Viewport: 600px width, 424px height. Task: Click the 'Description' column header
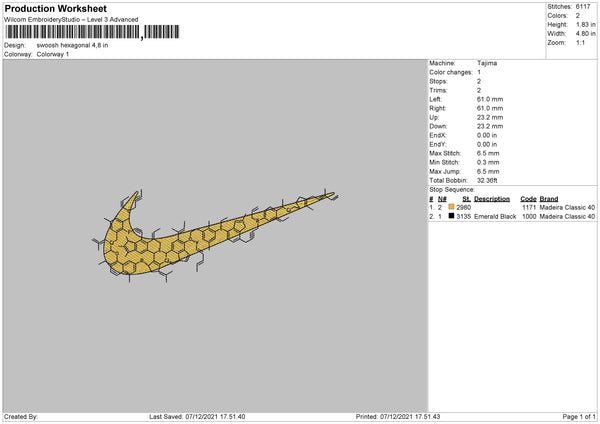point(492,199)
